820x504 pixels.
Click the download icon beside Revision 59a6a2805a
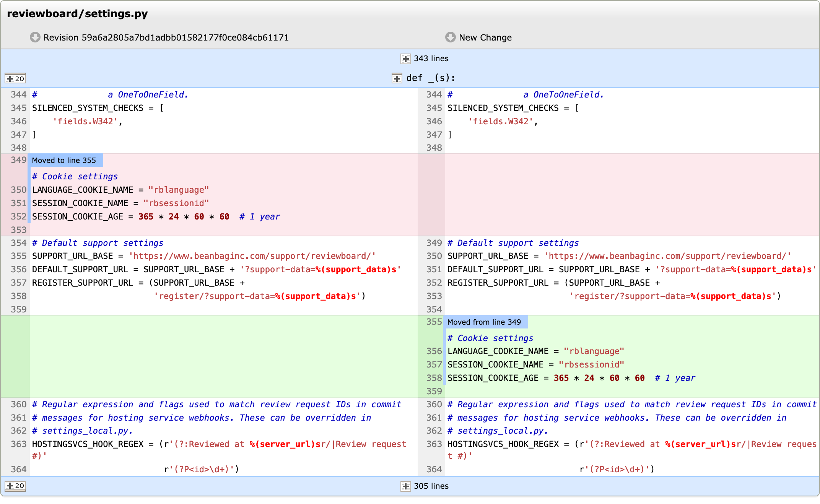point(35,37)
